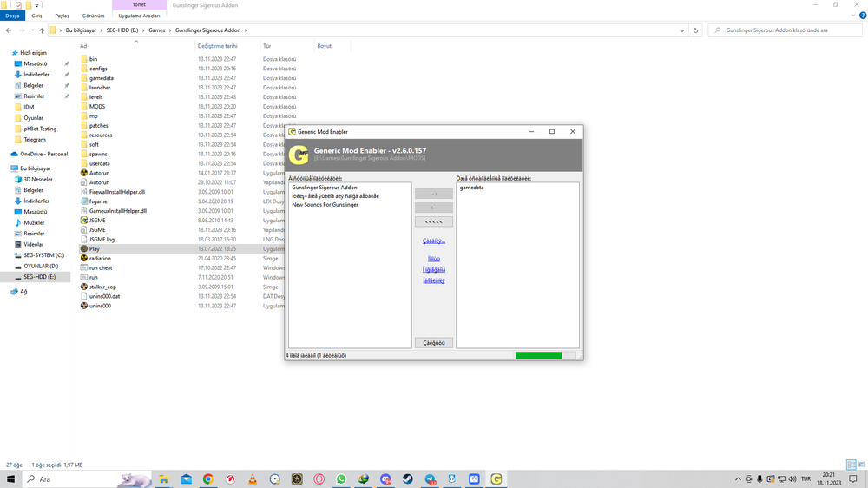Image resolution: width=868 pixels, height=488 pixels.
Task: Select 'New Sounds For Gunslinger' mod entry
Action: click(x=325, y=205)
